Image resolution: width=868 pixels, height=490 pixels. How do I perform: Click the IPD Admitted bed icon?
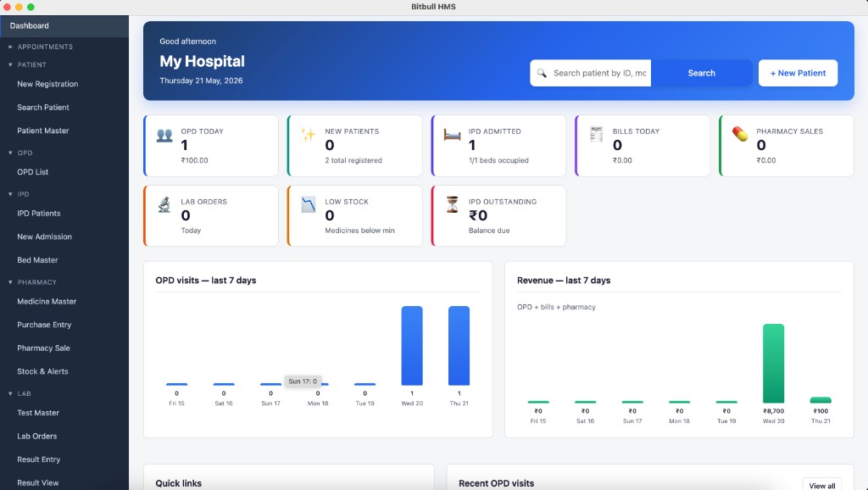pyautogui.click(x=453, y=135)
